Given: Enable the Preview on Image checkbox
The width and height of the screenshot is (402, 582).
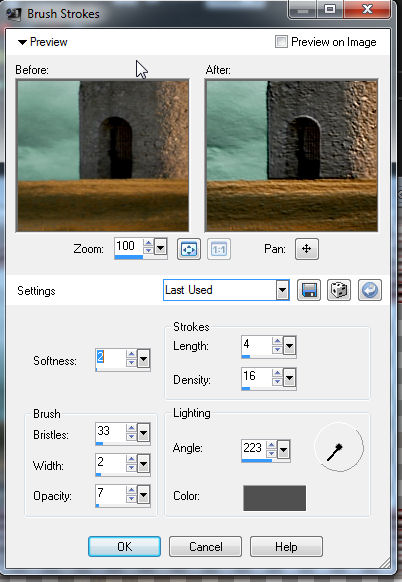Looking at the screenshot, I should tap(281, 42).
